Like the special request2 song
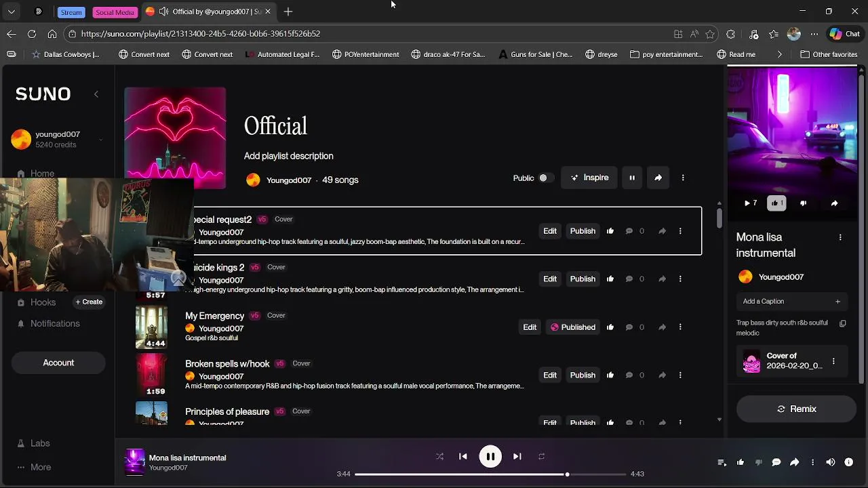Image resolution: width=868 pixels, height=488 pixels. tap(610, 231)
